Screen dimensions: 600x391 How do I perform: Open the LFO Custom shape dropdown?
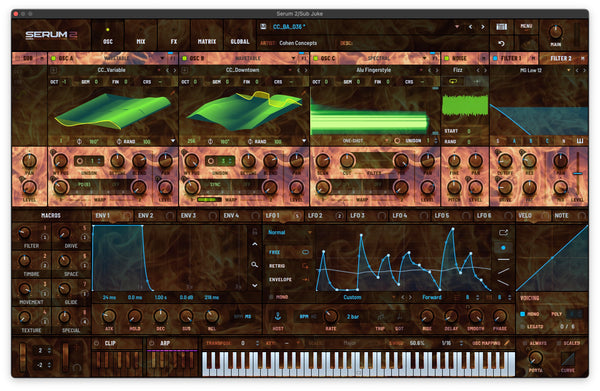click(393, 297)
